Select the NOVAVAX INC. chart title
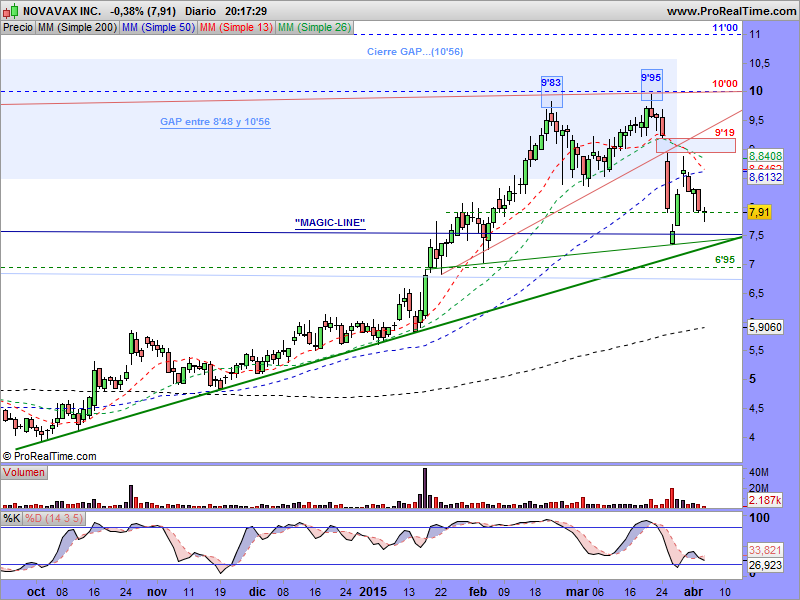 tap(62, 11)
